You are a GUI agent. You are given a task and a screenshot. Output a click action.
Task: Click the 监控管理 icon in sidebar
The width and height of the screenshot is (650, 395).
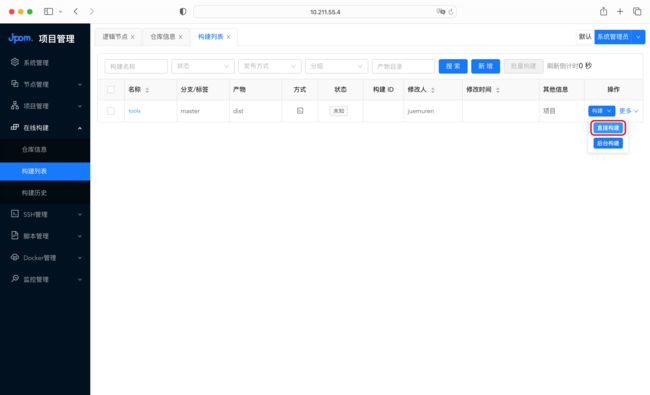click(x=15, y=279)
